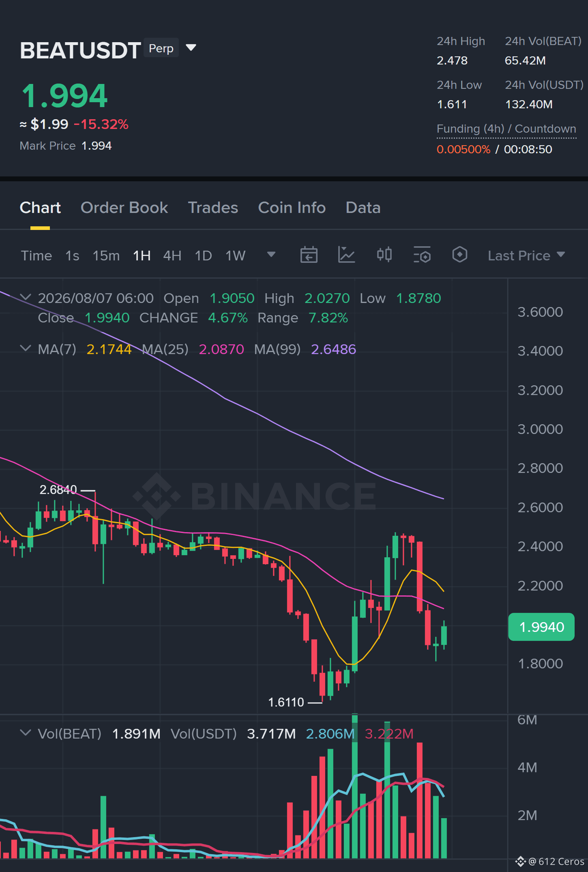Viewport: 588px width, 872px height.
Task: Collapse the volume indicator chevron
Action: pyautogui.click(x=26, y=732)
